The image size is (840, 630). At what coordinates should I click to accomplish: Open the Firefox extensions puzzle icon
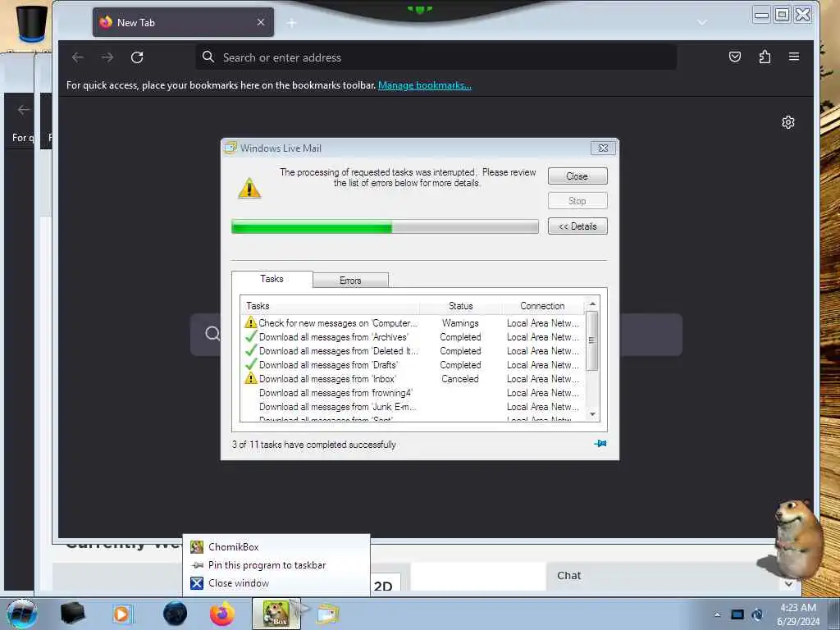click(x=765, y=57)
